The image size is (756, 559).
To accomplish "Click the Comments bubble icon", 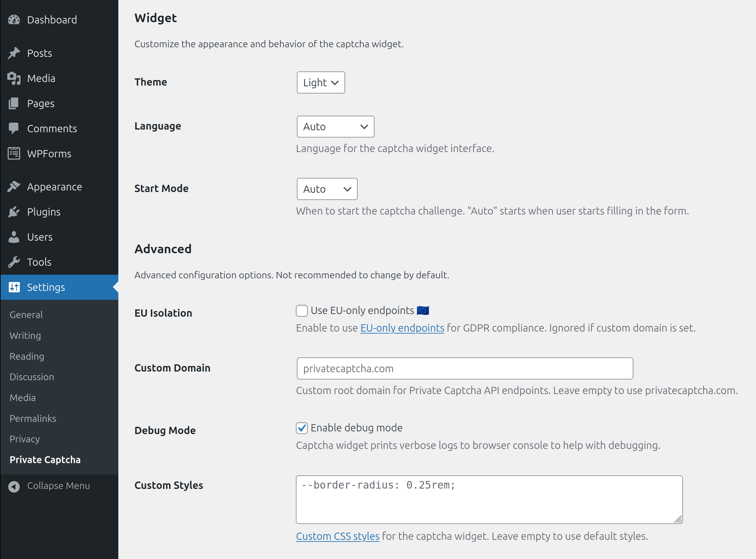I will (14, 128).
